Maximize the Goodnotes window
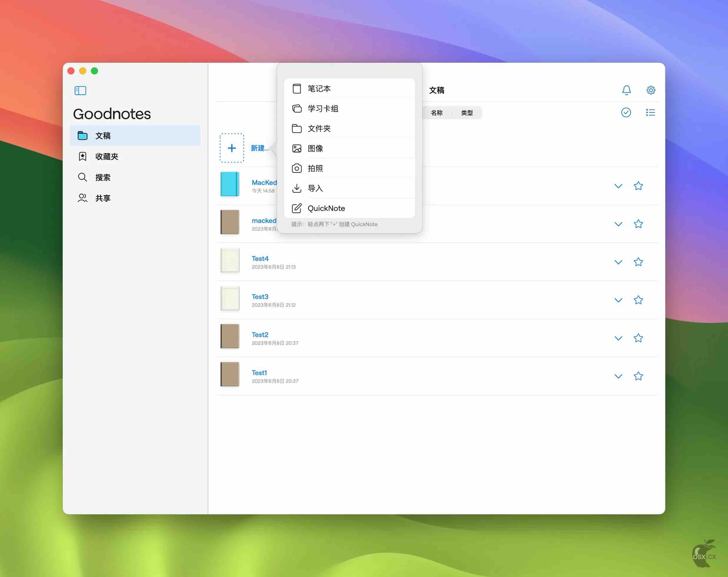Viewport: 728px width, 577px height. pyautogui.click(x=94, y=71)
